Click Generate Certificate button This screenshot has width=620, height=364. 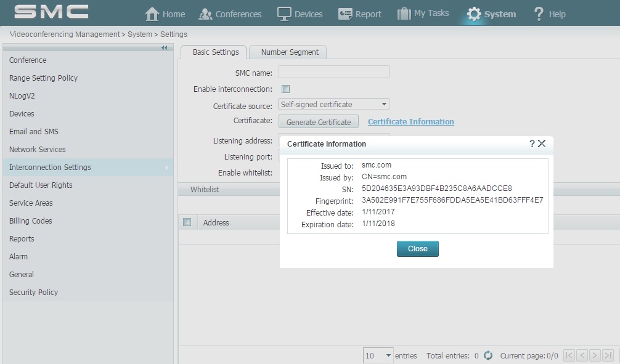click(319, 122)
